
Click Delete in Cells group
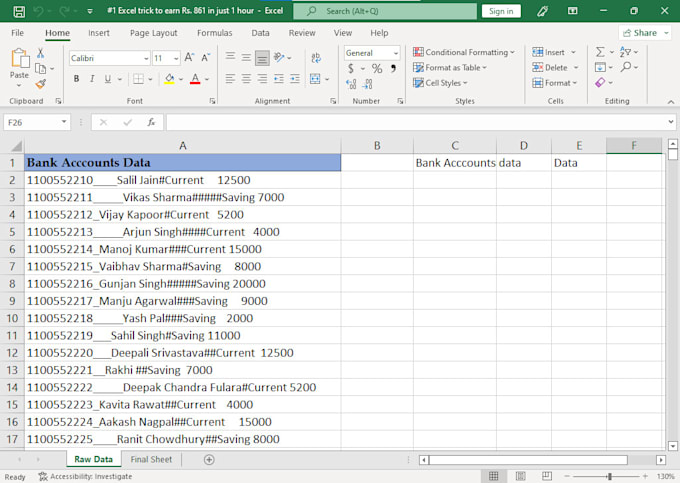(x=555, y=68)
